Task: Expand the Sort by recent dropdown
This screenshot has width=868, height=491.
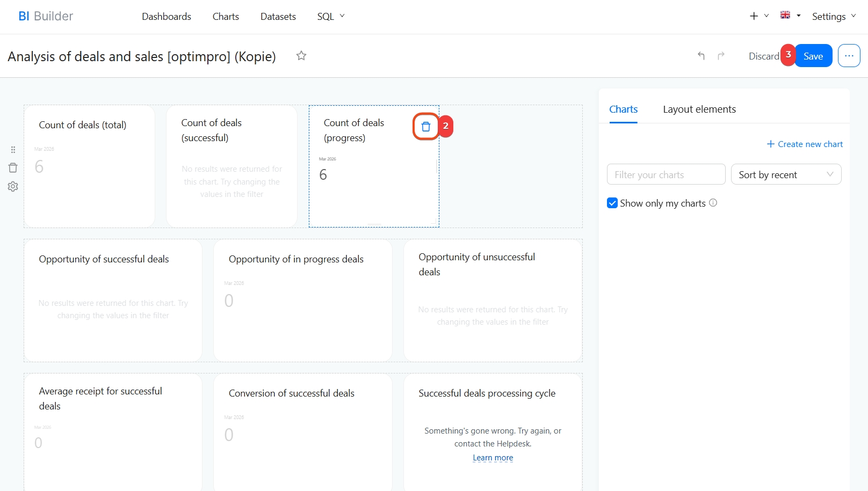Action: [x=785, y=174]
